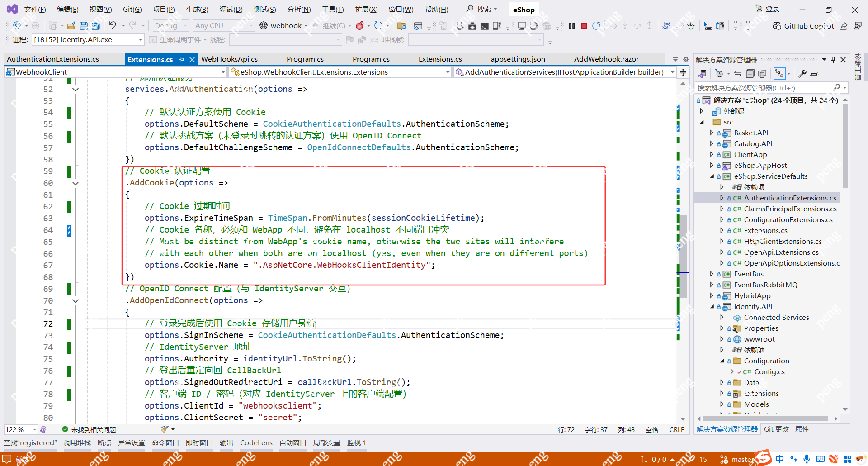Click the editor settings gear icon

point(686,59)
